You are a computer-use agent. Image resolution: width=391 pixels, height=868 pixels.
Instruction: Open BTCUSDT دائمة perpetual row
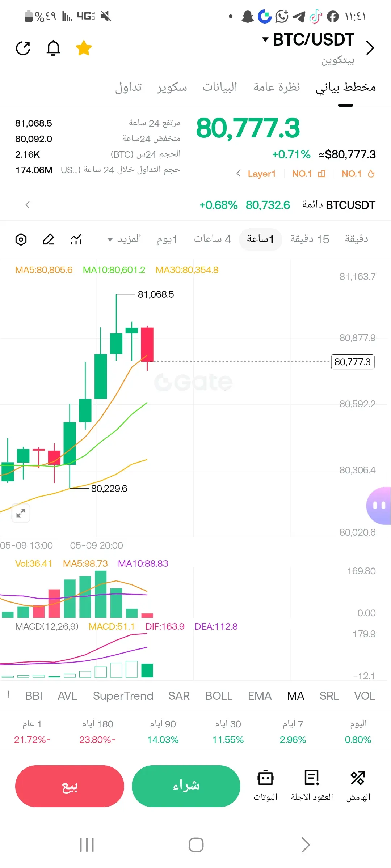coord(195,205)
